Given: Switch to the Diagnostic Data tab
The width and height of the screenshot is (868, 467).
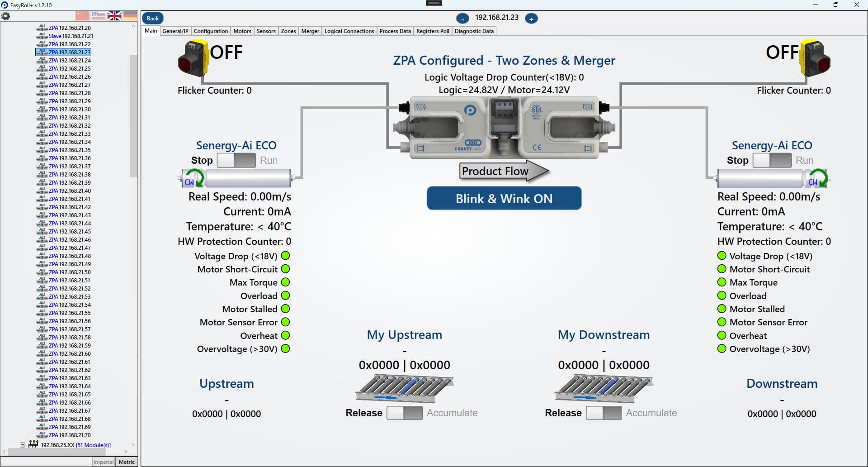Looking at the screenshot, I should point(474,31).
